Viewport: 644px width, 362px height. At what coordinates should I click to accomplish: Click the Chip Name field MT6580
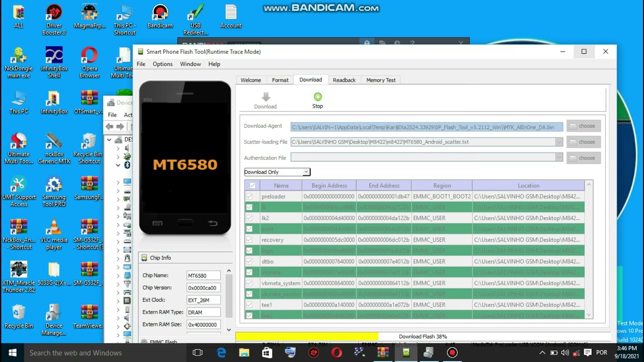coord(203,276)
